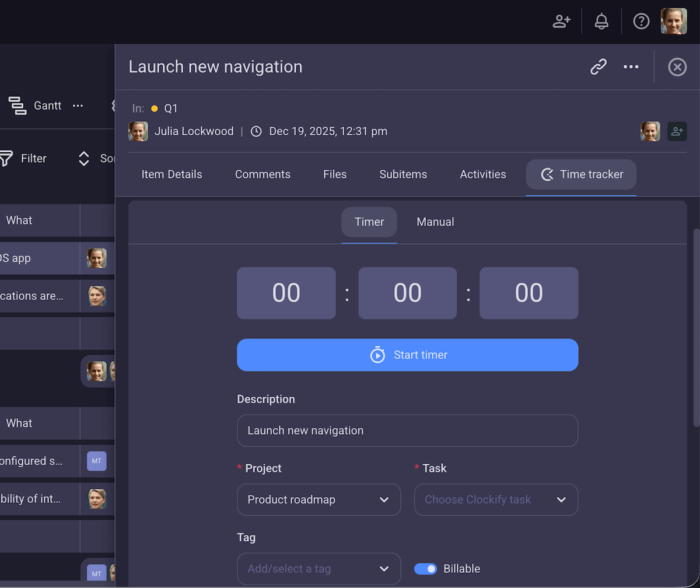Open the Choose Clockify task dropdown
This screenshot has width=700, height=588.
click(496, 499)
